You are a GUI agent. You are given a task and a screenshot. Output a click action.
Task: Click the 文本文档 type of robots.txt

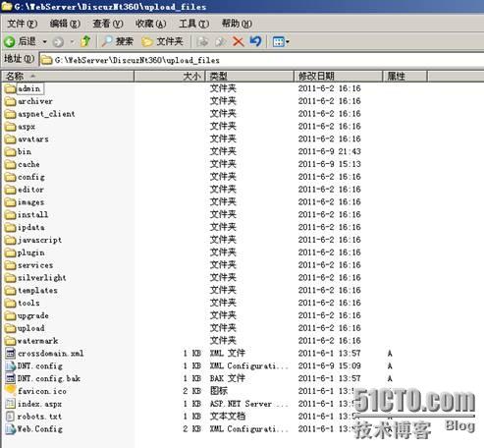(228, 417)
